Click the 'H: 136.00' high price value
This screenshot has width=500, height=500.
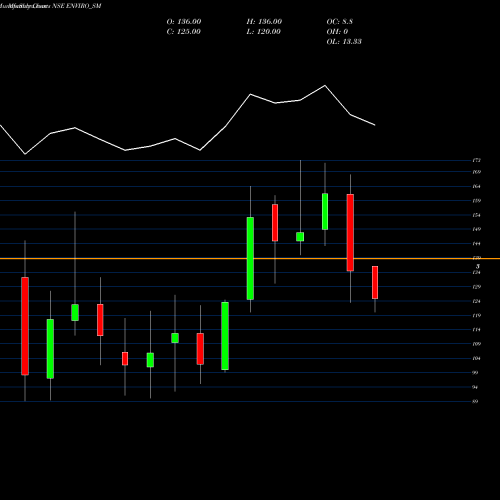pyautogui.click(x=264, y=22)
